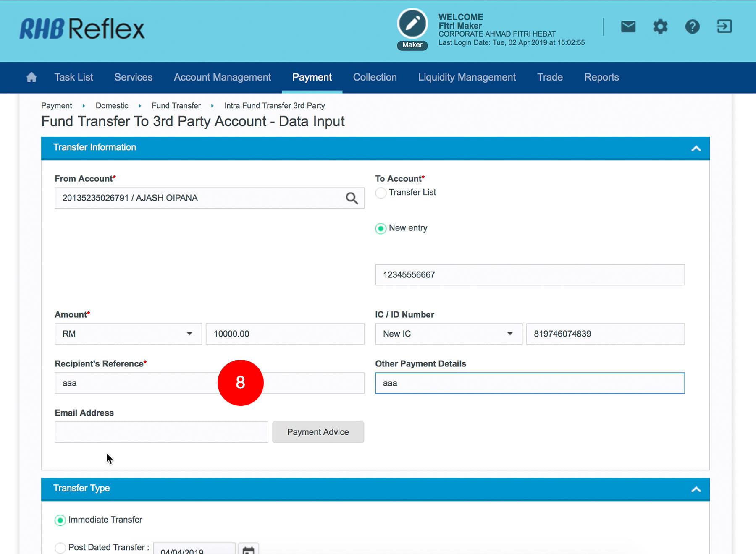Open the mail inbox envelope icon
The image size is (756, 554).
click(628, 27)
